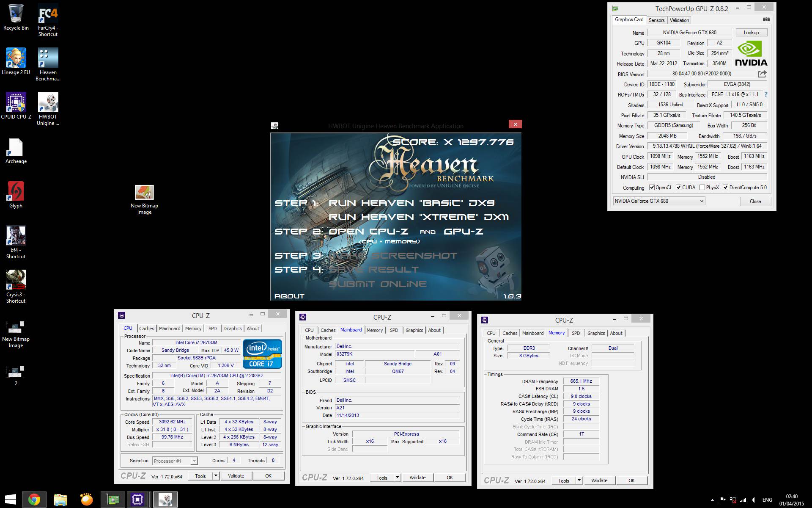
Task: Click the DRAM Frequency 665.1 MHz value
Action: tap(581, 381)
